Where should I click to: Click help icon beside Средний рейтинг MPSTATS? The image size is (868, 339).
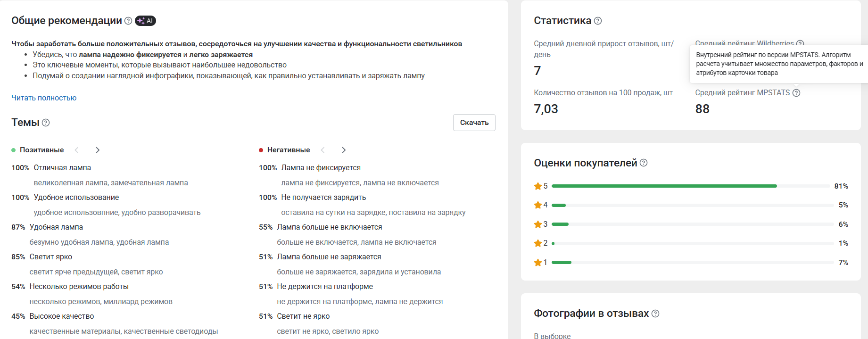point(796,93)
